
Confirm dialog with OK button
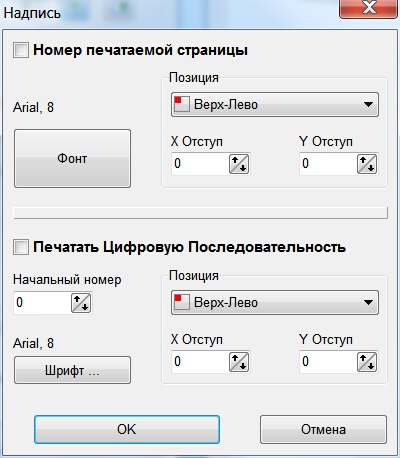127,429
